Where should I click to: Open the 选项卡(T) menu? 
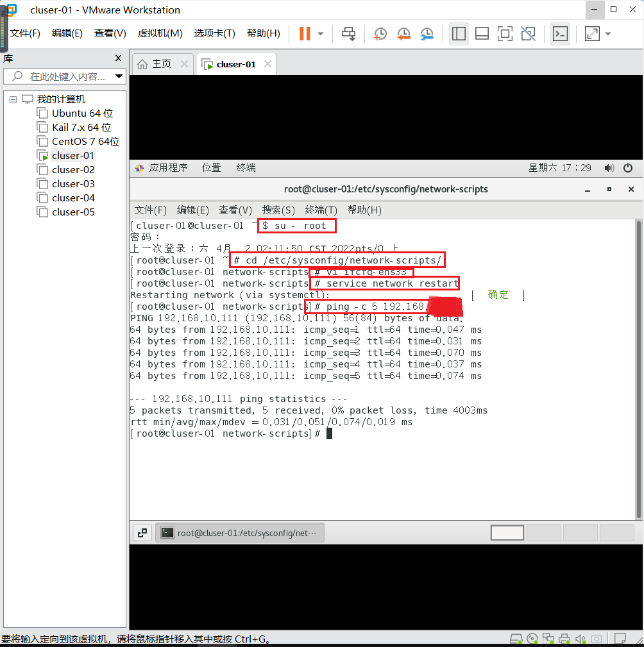tap(215, 33)
